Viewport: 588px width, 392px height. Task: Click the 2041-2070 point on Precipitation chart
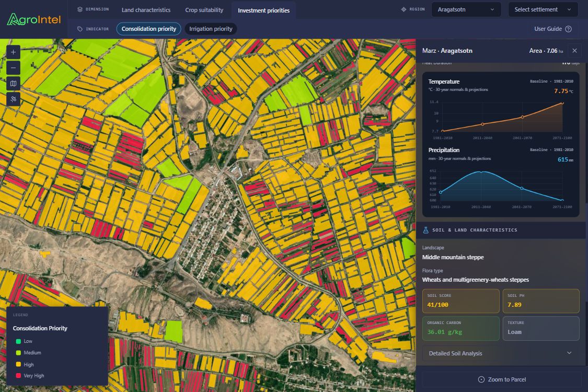point(522,188)
